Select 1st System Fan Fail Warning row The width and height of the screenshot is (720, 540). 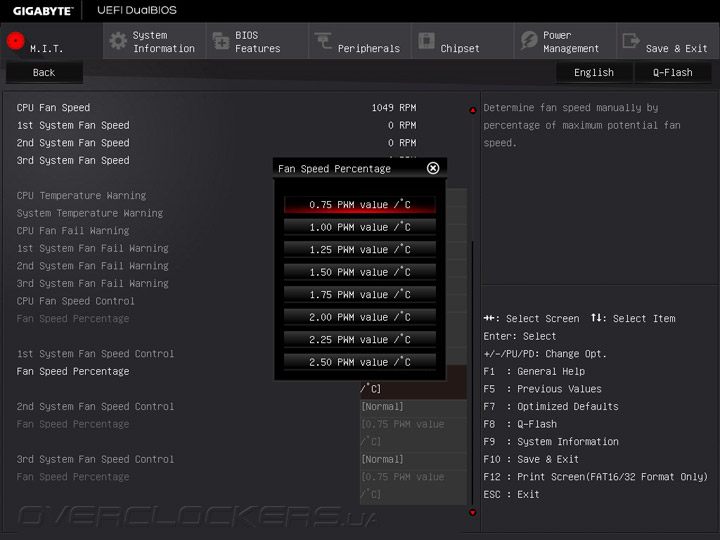click(92, 248)
